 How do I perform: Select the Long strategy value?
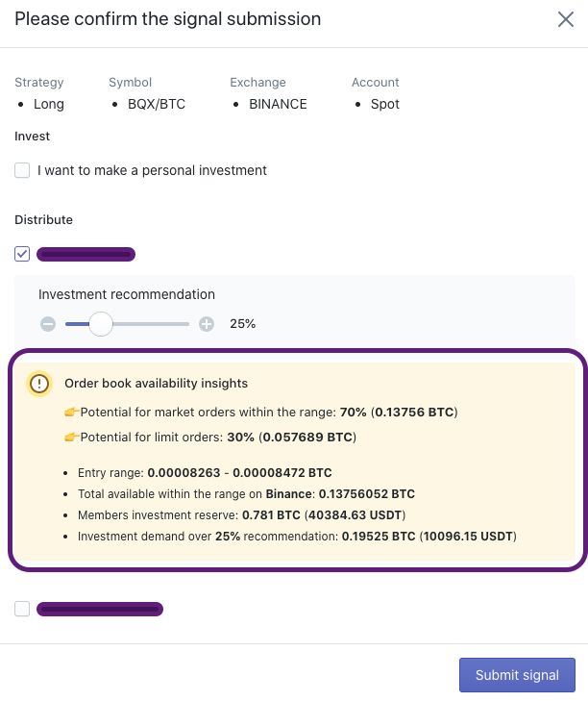pos(49,104)
